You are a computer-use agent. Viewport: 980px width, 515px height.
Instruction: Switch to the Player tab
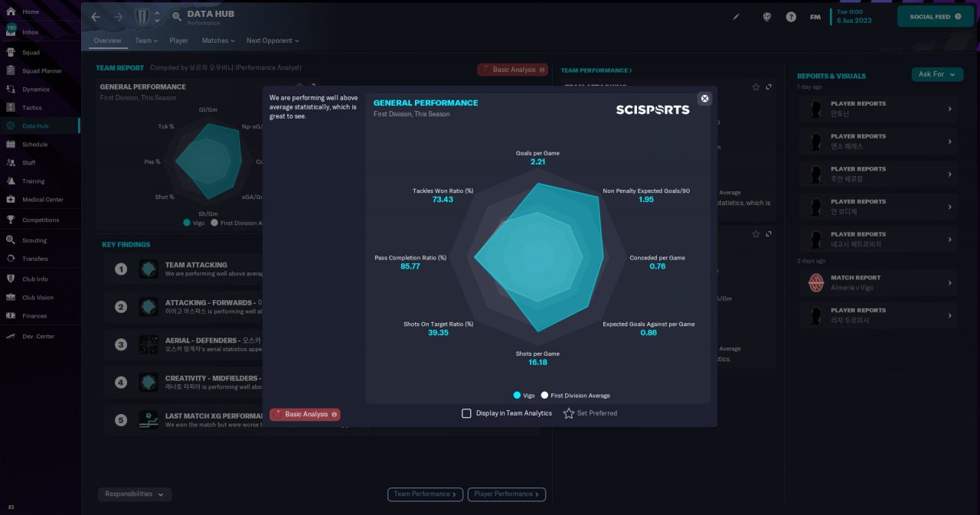point(179,41)
